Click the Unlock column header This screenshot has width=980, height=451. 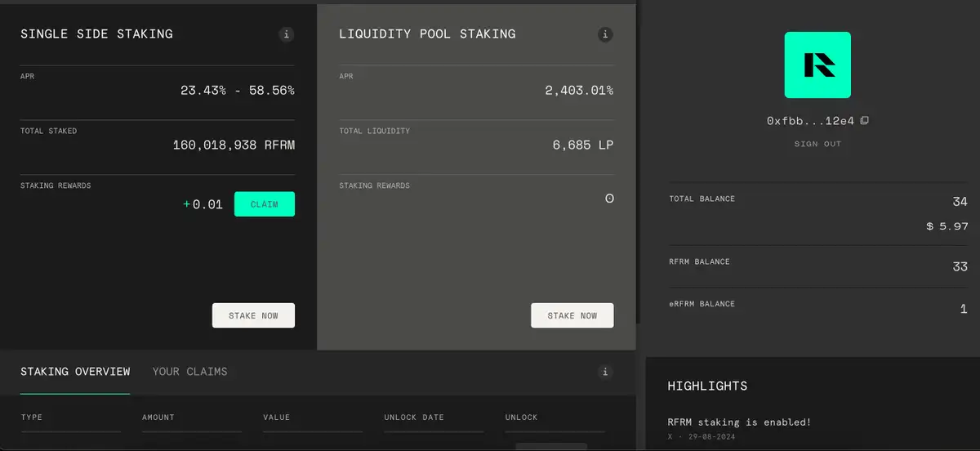pyautogui.click(x=521, y=418)
